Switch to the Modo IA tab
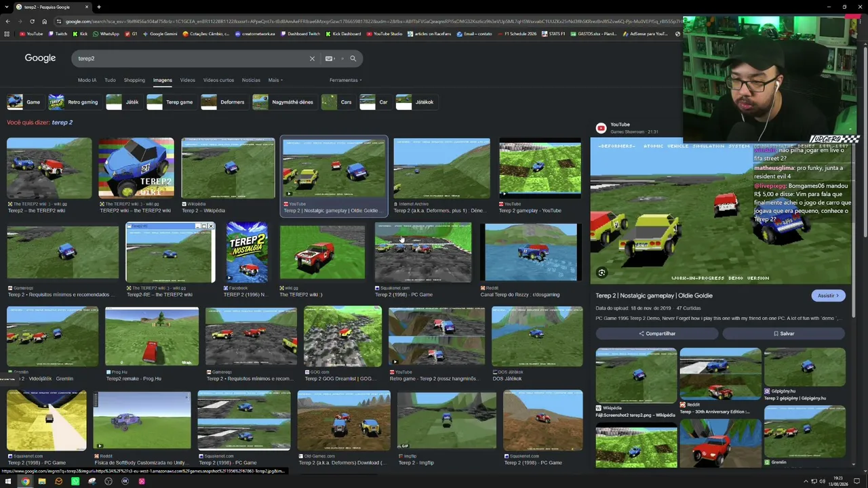 (87, 80)
